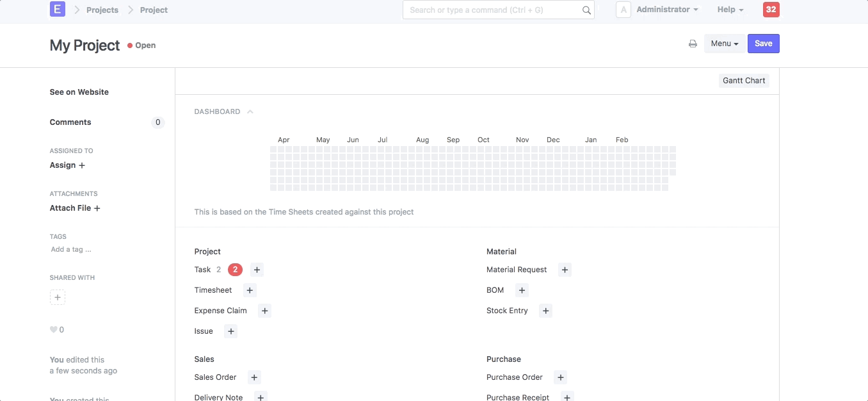The height and width of the screenshot is (401, 868).
Task: Open the Purchase Receipt list link
Action: point(518,397)
